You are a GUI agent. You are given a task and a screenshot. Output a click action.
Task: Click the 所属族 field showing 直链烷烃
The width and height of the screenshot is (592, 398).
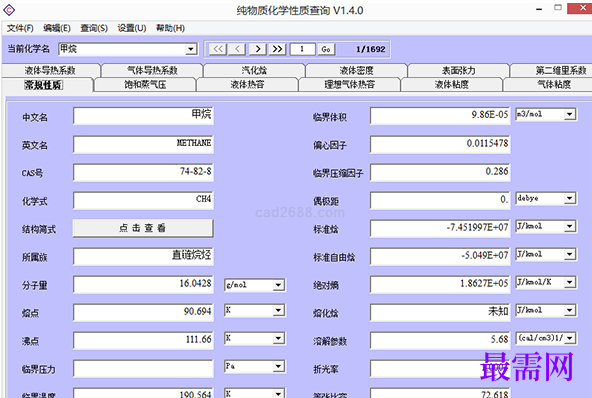[143, 256]
